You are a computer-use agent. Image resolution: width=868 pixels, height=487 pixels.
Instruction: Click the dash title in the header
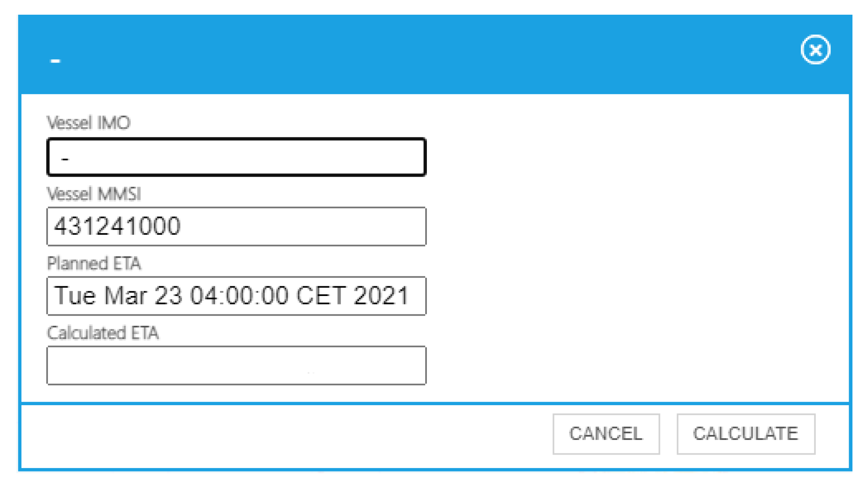55,61
